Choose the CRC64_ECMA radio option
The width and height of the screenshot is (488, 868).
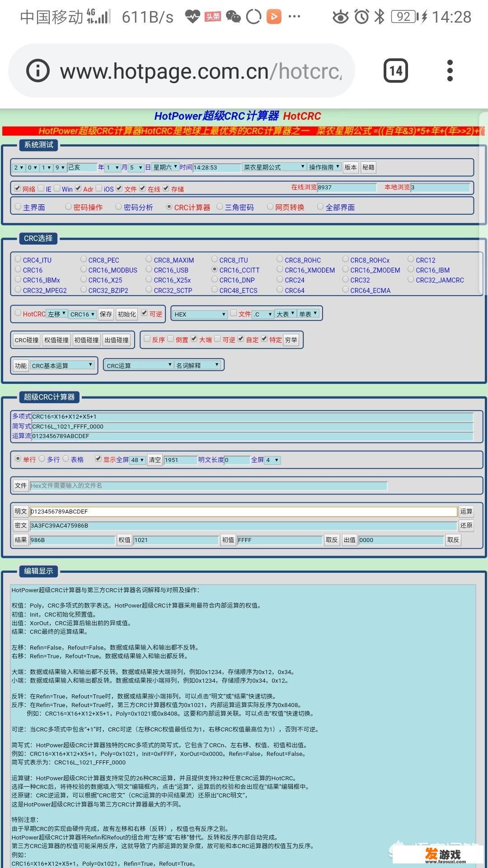click(346, 289)
